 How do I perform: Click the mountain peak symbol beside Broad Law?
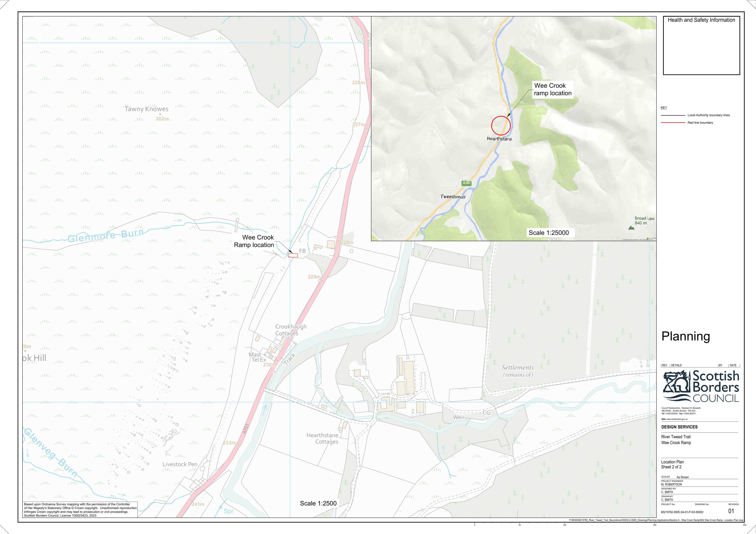tap(631, 228)
